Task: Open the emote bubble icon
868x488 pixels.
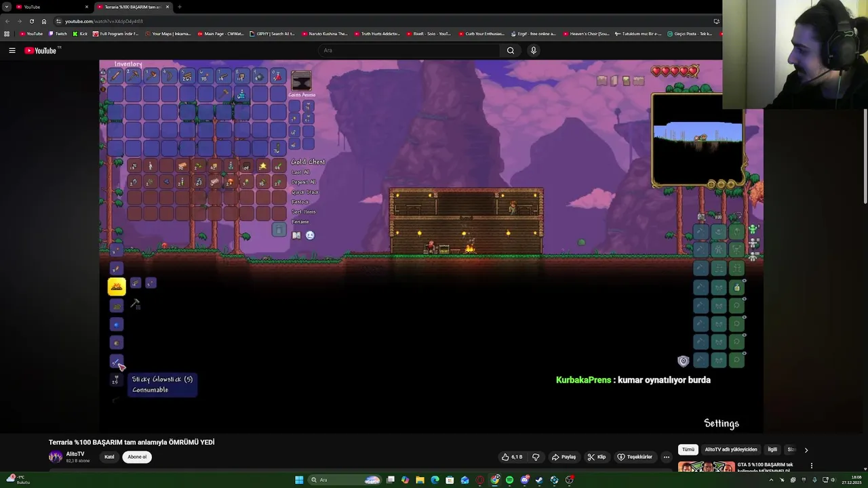Action: click(x=310, y=235)
